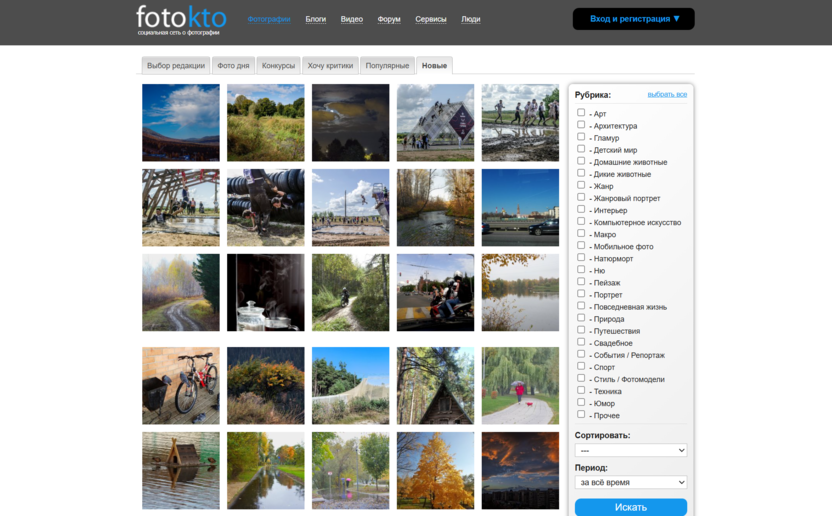Check the Повседневная жизнь checkbox

click(581, 306)
